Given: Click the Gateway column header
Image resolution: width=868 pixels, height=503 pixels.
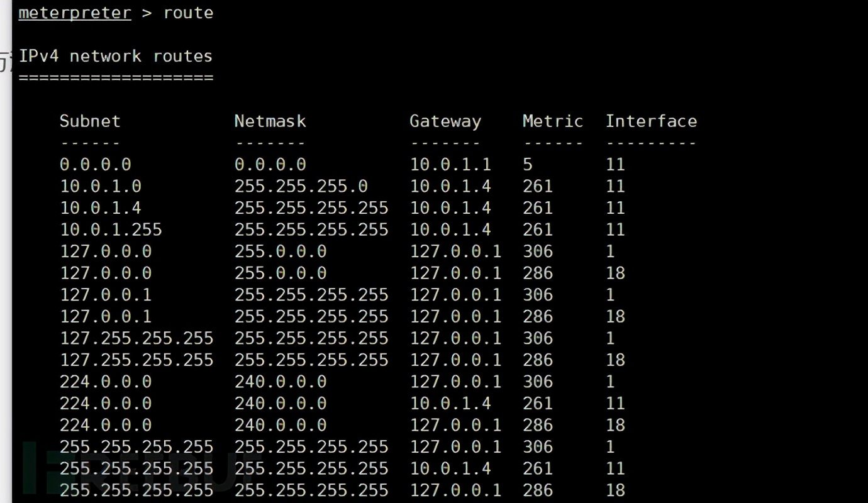Looking at the screenshot, I should (445, 121).
